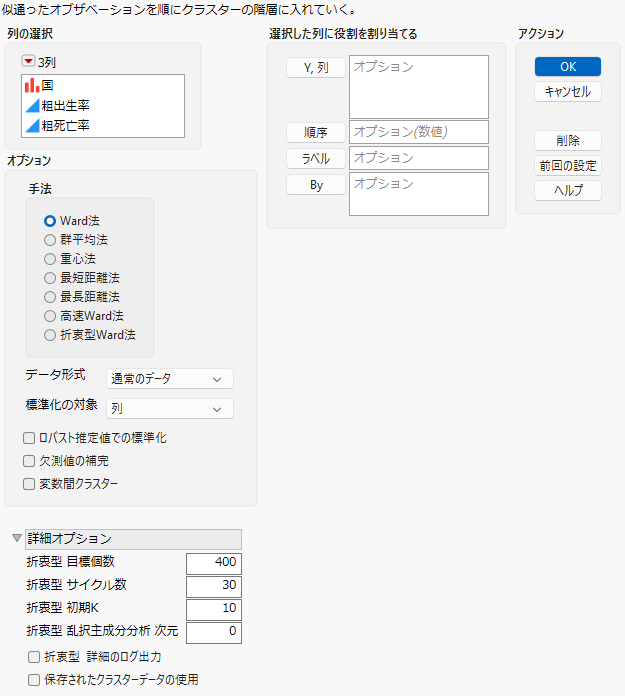Screen dimensions: 625x696
Task: Click the Y, 列 role list box
Action: (x=419, y=87)
